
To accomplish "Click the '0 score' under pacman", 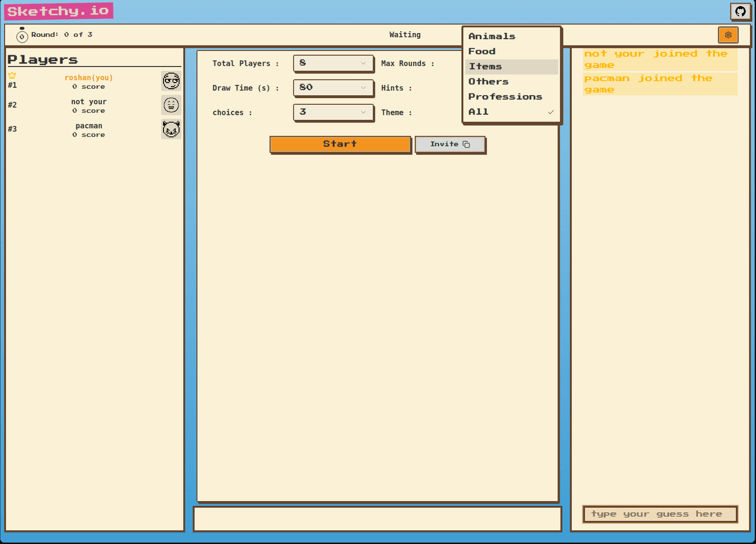I will click(x=89, y=135).
